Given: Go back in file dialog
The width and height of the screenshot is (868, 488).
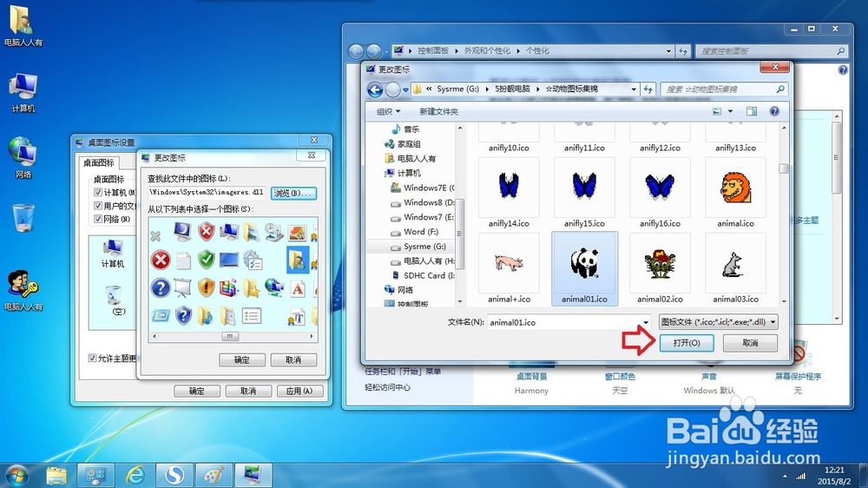Looking at the screenshot, I should pyautogui.click(x=375, y=89).
